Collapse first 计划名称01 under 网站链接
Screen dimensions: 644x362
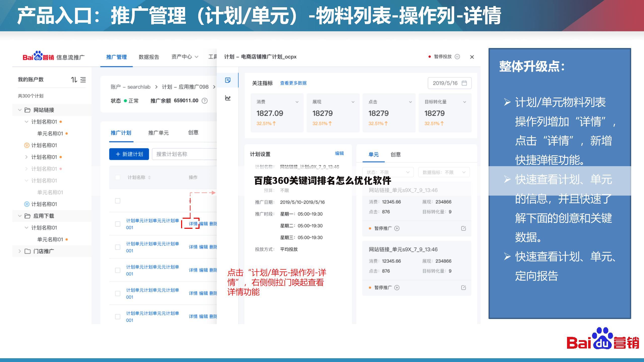pyautogui.click(x=26, y=122)
